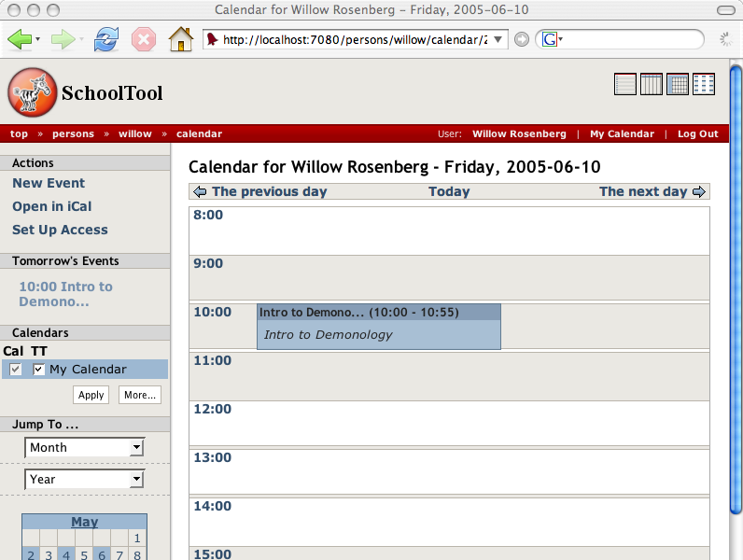Click the browser back arrow
Image resolution: width=743 pixels, height=560 pixels.
[20, 39]
